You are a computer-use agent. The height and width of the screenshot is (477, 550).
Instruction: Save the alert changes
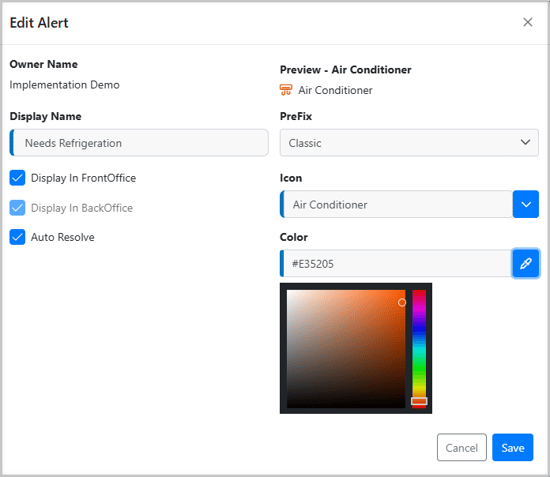[512, 448]
